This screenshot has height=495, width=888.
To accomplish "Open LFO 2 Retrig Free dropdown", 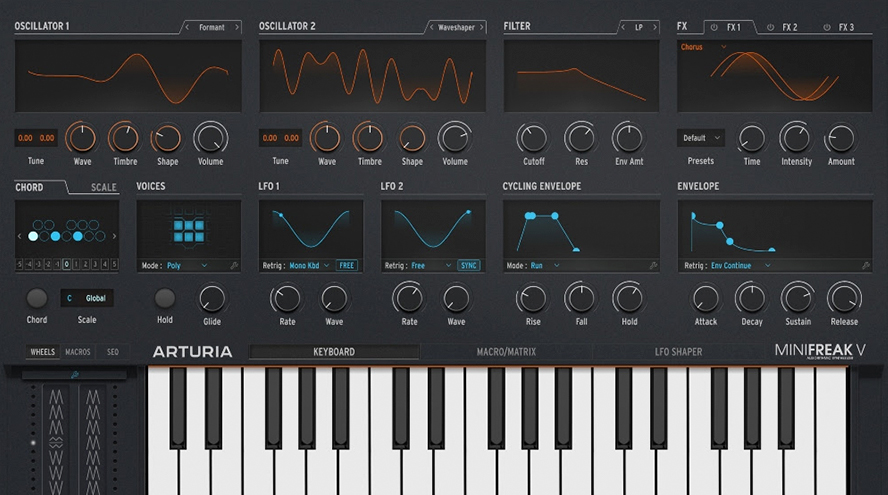I will click(431, 265).
